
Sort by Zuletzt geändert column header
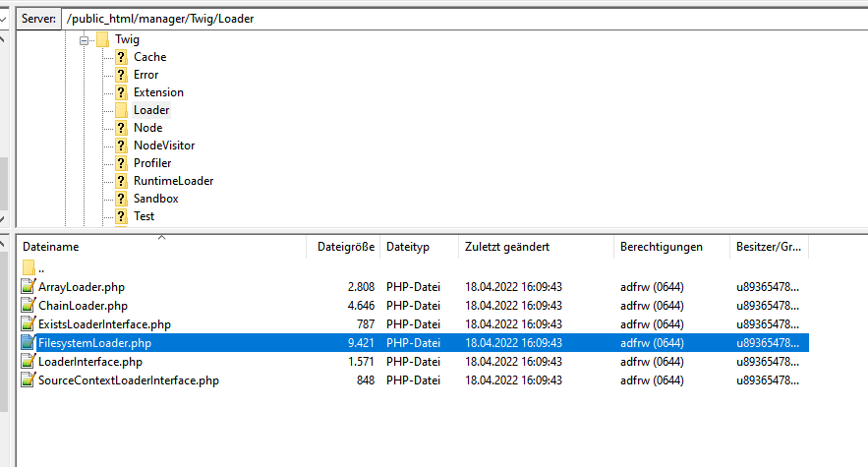536,247
